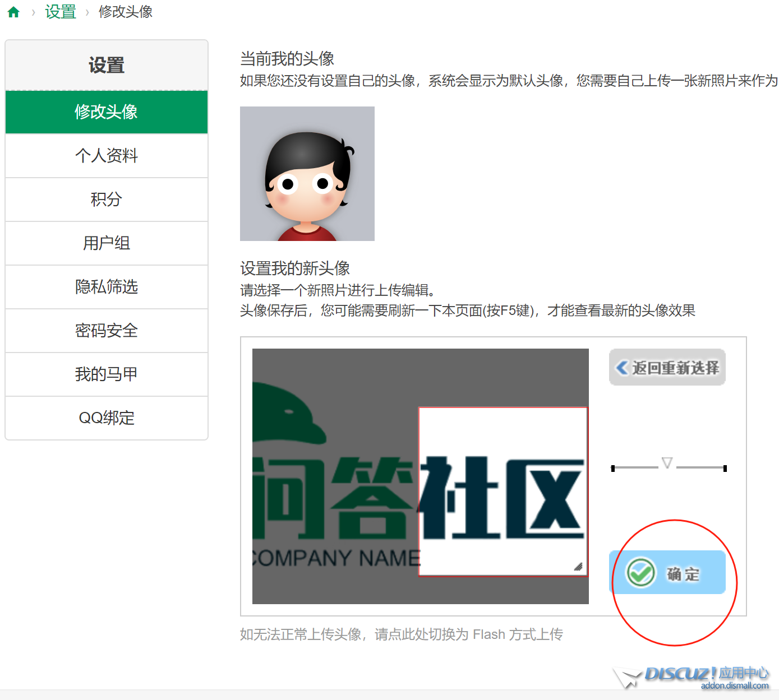Screen dimensions: 779x700
Task: Confirm the avatar with 确定 button
Action: tap(667, 572)
